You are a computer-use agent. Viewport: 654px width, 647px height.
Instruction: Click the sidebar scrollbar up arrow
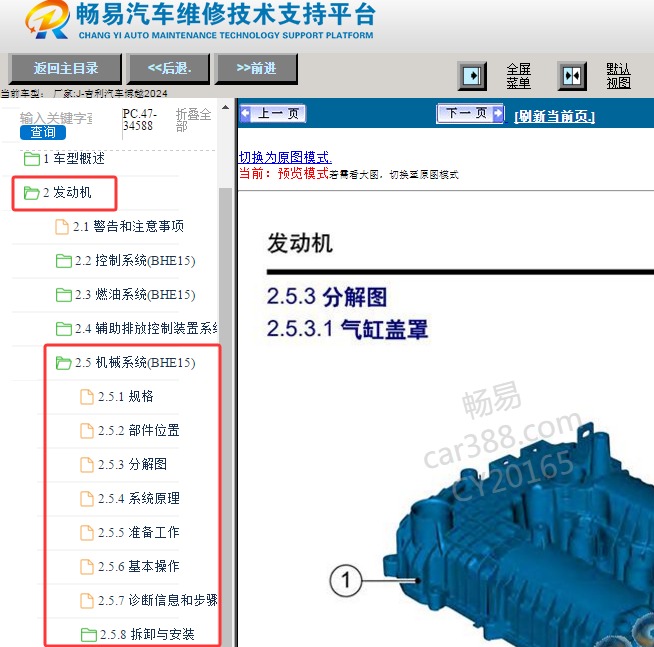click(x=226, y=108)
